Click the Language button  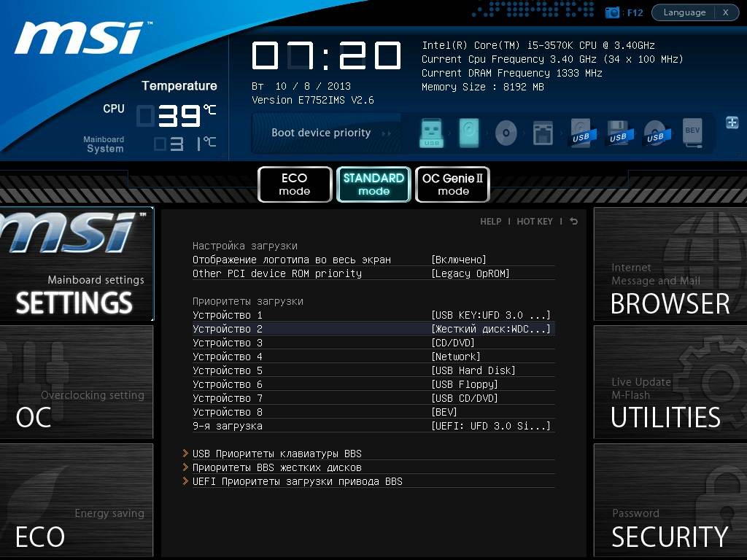pyautogui.click(x=684, y=12)
